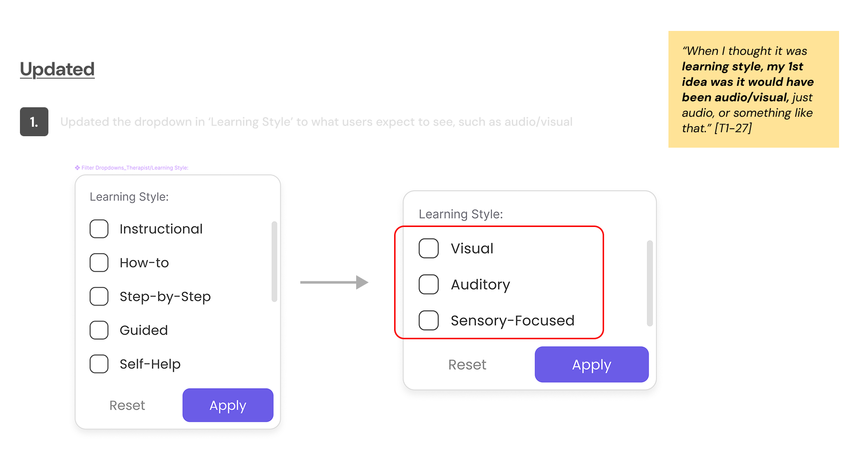The image size is (868, 466).
Task: Tick the Auditory checkbox
Action: point(429,284)
